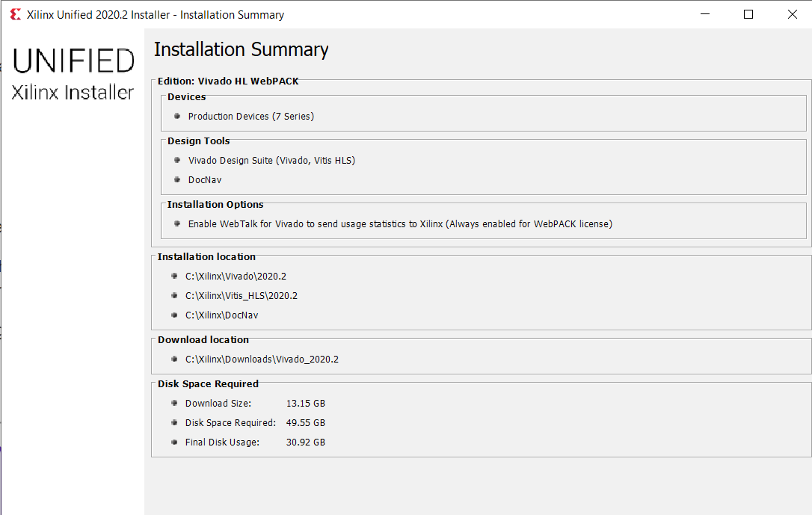This screenshot has height=515, width=812.
Task: Select the Disk Space Required section heading
Action: pyautogui.click(x=208, y=384)
